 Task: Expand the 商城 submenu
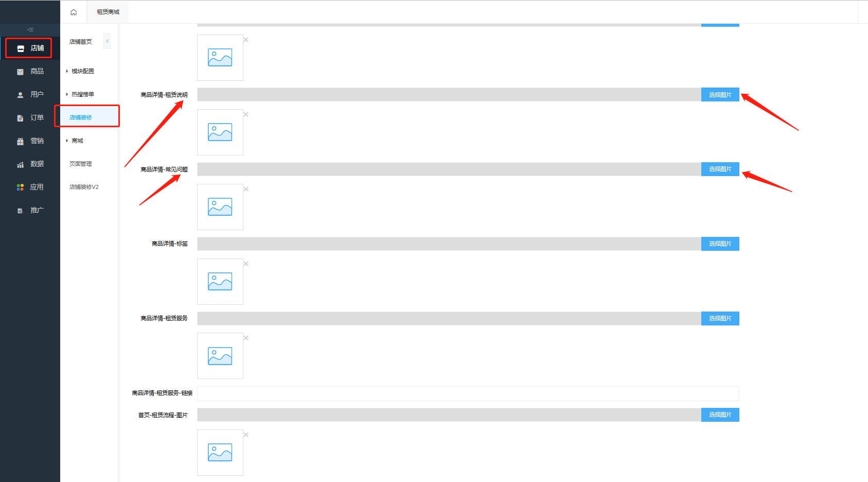(77, 141)
